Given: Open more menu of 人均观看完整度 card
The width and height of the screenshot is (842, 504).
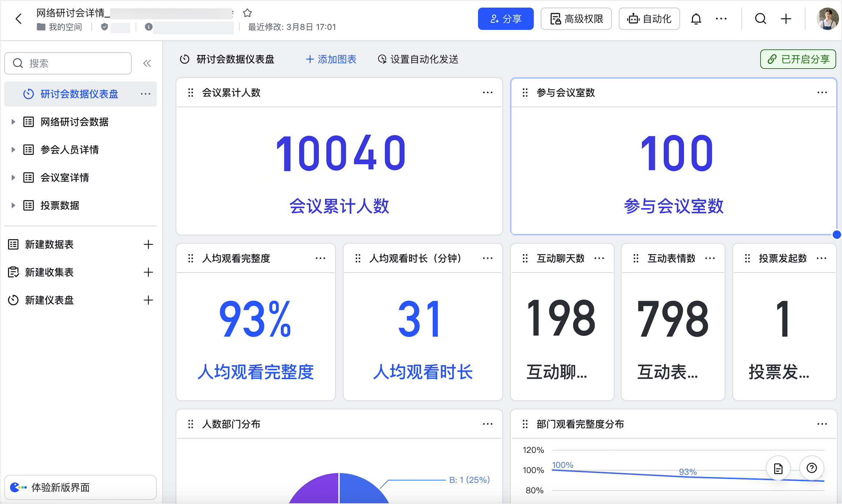Looking at the screenshot, I should point(321,258).
